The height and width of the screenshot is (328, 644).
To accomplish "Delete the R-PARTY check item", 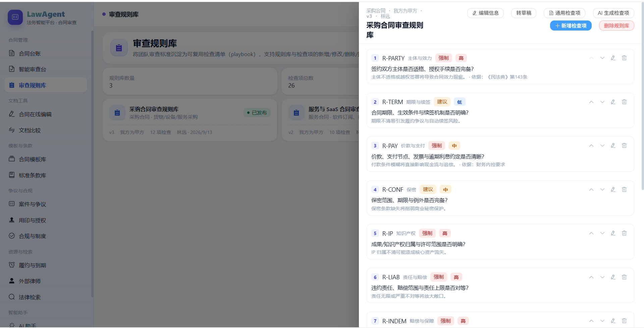I will click(x=624, y=58).
